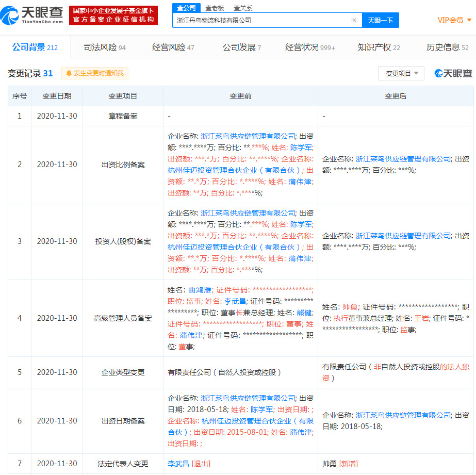Image resolution: width=476 pixels, height=475 pixels.
Task: Clear the search box with the X icon
Action: click(354, 20)
